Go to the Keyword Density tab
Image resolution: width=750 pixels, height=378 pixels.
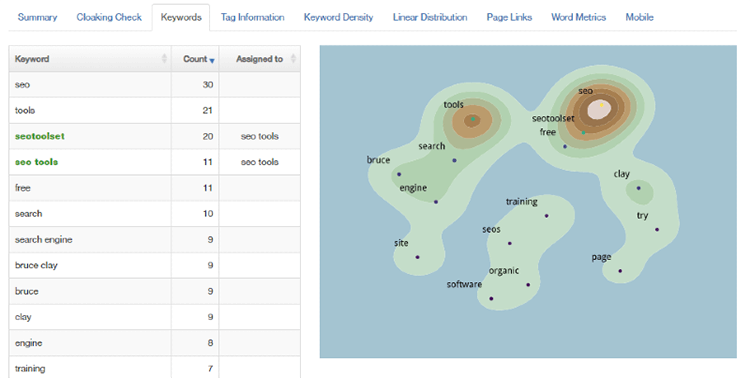(x=339, y=17)
